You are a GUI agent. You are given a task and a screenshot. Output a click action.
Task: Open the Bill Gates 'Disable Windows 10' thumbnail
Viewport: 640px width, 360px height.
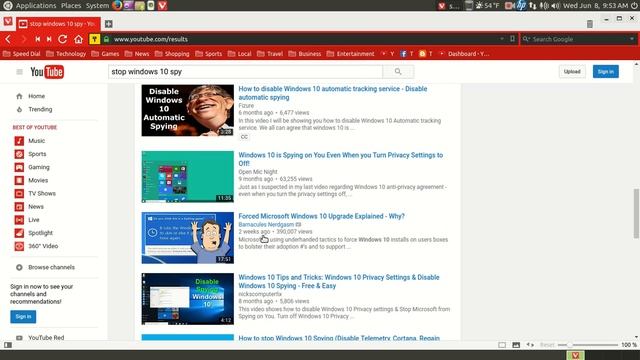tap(187, 111)
